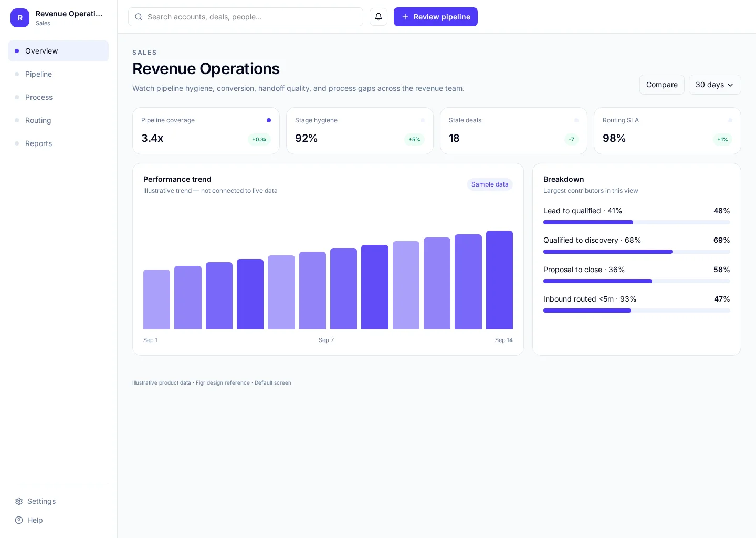Click the 69% value for Qualified to discovery
This screenshot has width=756, height=538.
point(722,240)
